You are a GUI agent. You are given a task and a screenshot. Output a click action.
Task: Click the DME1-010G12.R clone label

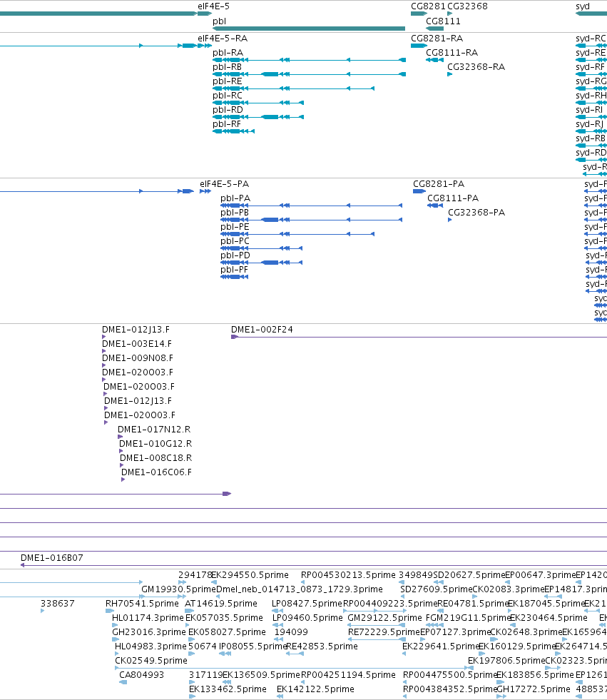pos(155,444)
